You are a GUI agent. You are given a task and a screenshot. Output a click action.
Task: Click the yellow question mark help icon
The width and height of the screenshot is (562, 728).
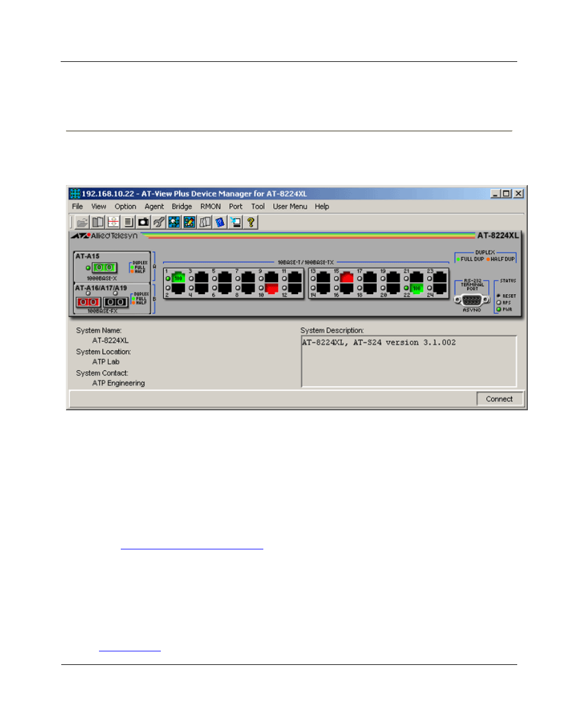click(x=251, y=222)
